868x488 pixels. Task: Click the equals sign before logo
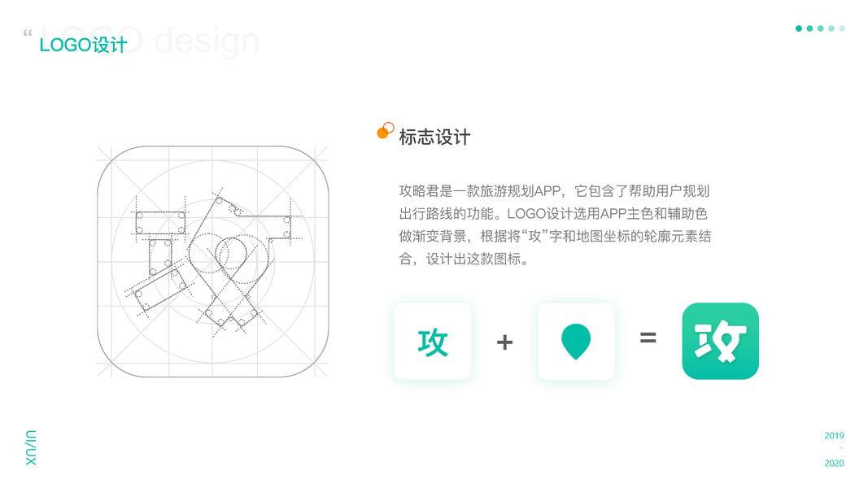(x=648, y=338)
